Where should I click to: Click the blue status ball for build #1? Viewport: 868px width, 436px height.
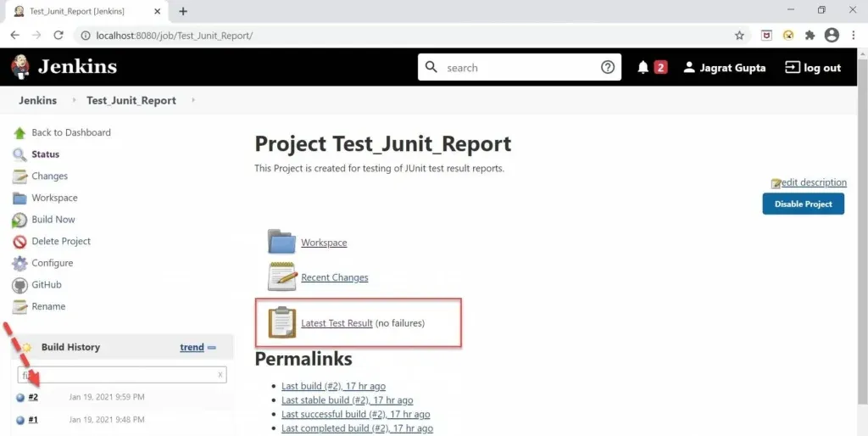click(x=20, y=421)
